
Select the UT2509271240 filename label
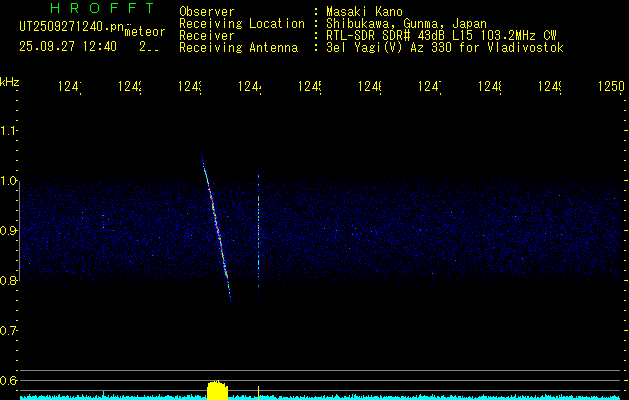[68, 27]
